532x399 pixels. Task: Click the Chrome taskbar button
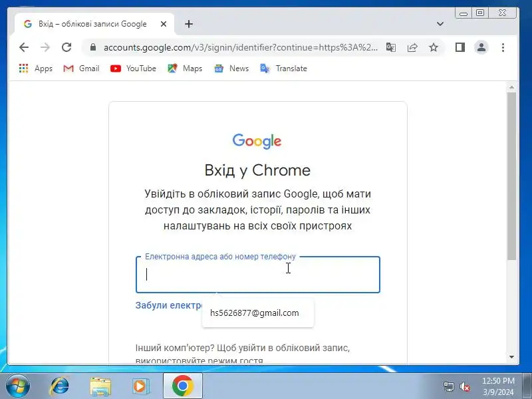[182, 386]
